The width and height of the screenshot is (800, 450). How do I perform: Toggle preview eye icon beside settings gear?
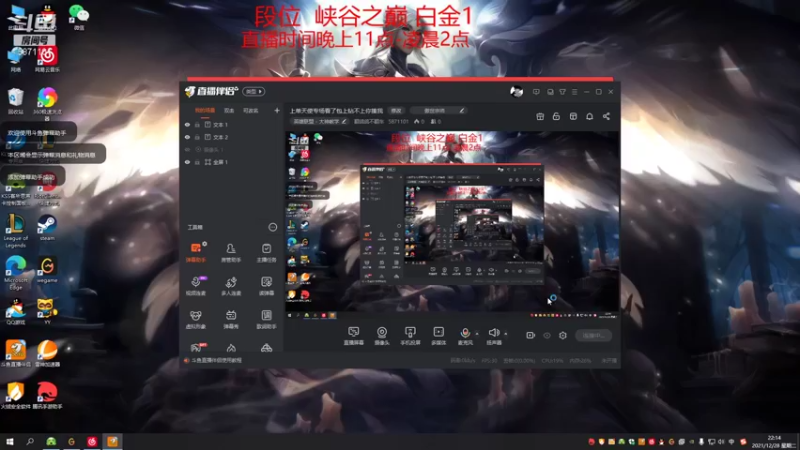547,335
